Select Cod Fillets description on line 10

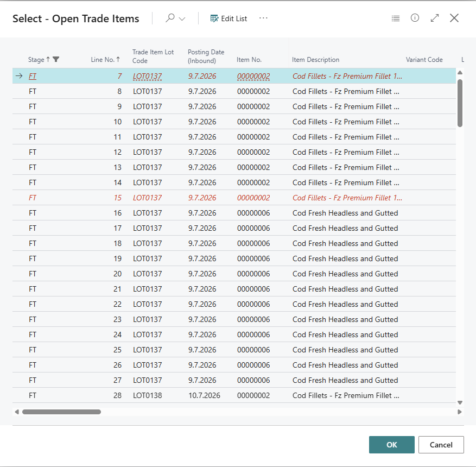click(x=346, y=122)
